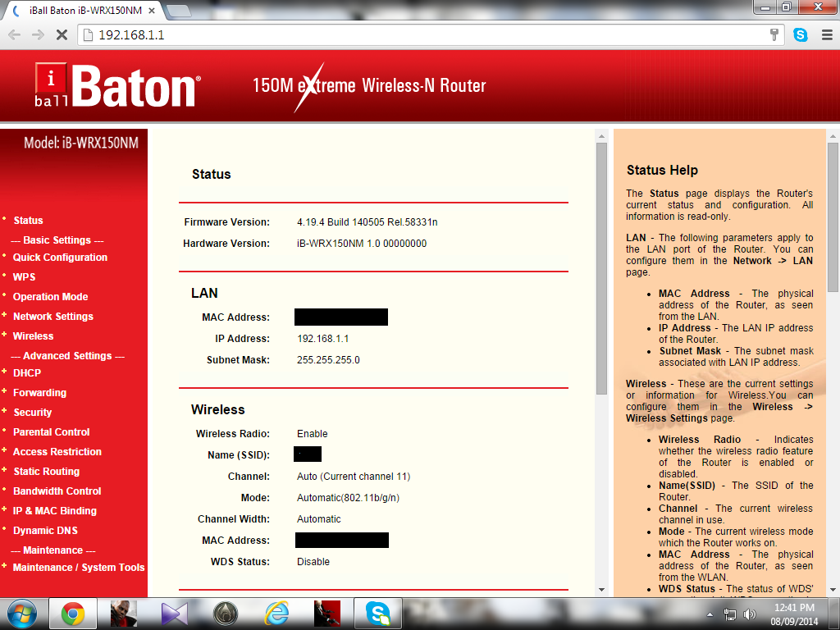Image resolution: width=840 pixels, height=630 pixels.
Task: Expand Network Settings in the sidebar
Action: [52, 316]
